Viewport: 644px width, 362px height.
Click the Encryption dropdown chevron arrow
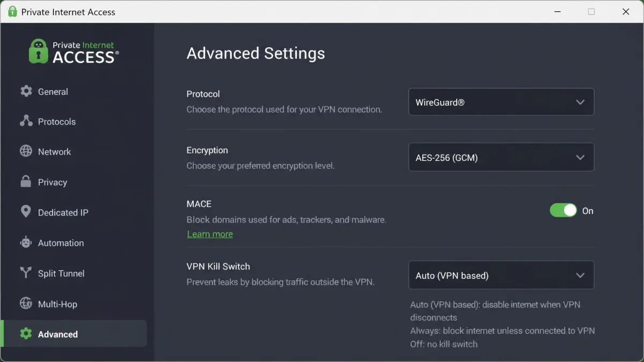click(x=580, y=157)
